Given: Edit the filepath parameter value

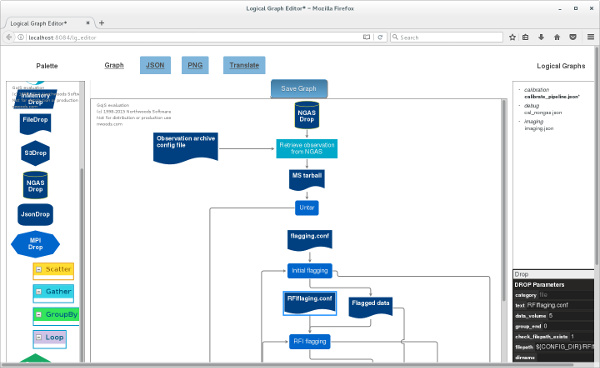Looking at the screenshot, I should coord(564,347).
